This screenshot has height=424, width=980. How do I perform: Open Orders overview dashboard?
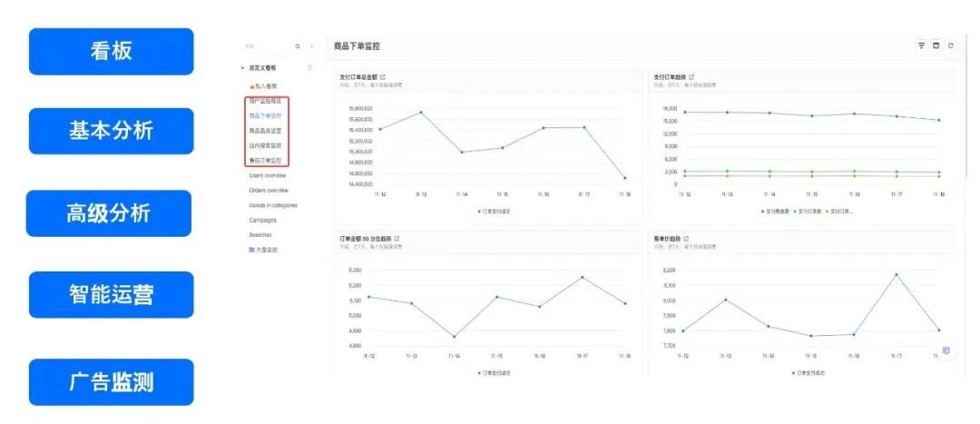coord(269,190)
